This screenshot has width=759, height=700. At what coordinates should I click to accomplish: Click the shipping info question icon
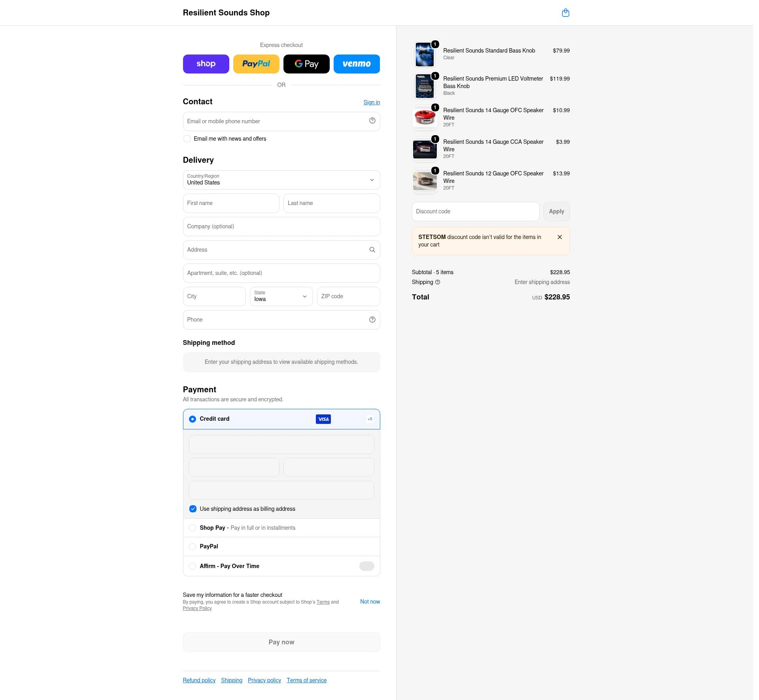[x=438, y=282]
